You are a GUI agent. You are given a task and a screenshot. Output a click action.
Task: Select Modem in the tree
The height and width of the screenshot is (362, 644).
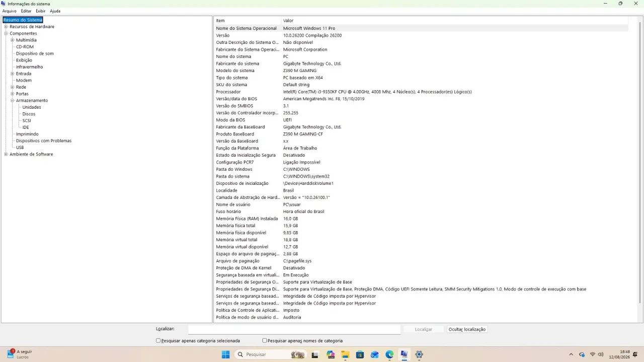click(x=24, y=80)
